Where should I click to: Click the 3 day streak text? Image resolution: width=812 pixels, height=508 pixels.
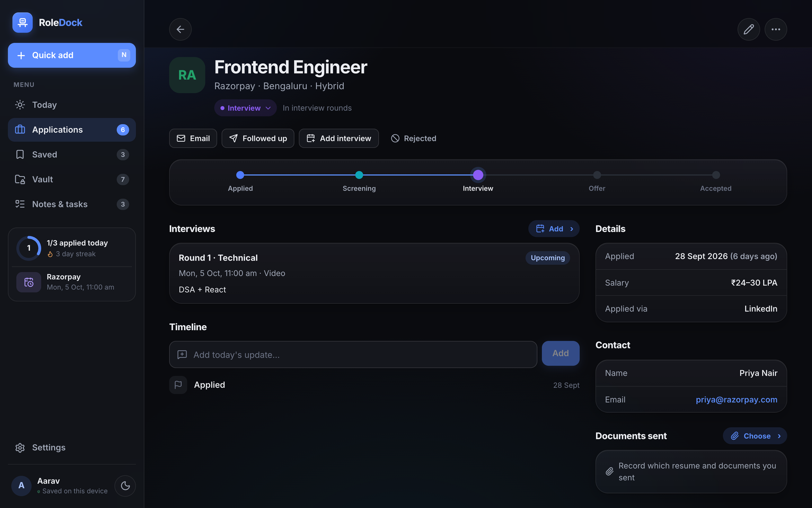click(x=75, y=254)
